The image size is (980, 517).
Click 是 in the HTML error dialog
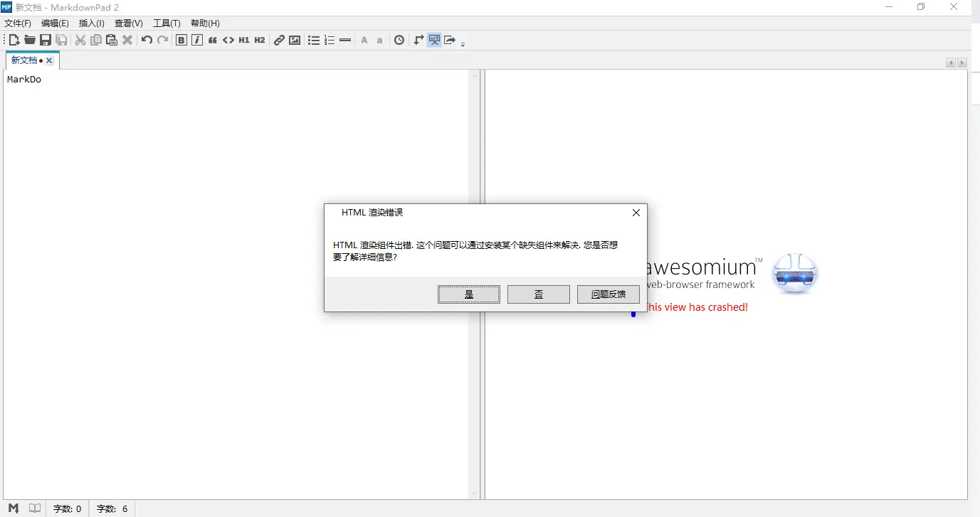469,294
